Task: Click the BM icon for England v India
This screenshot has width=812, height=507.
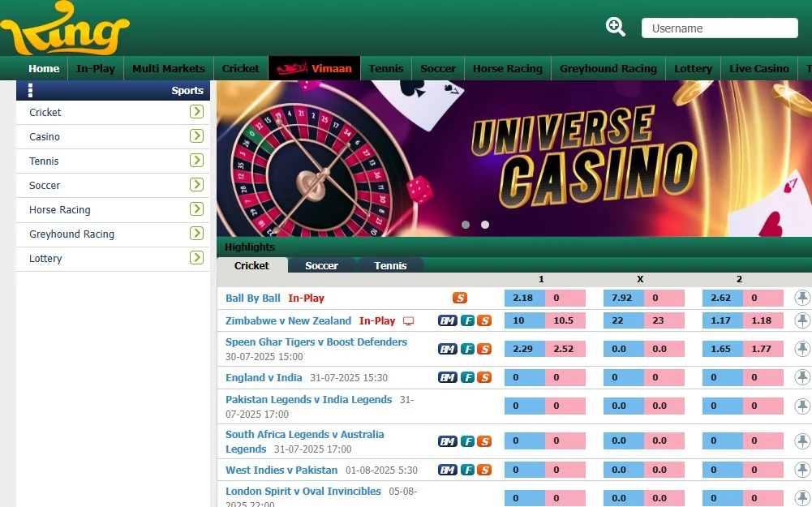Action: (448, 377)
